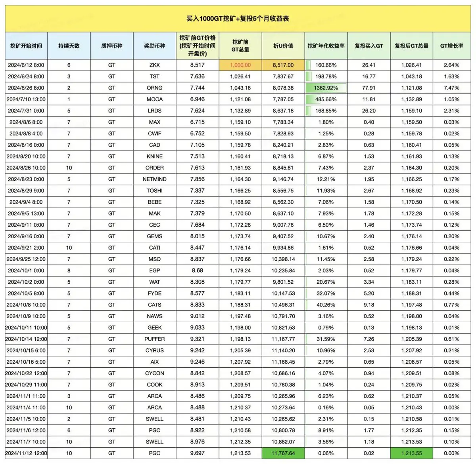Select the 挖矿开始时间 column header
Image resolution: width=476 pixels, height=464 pixels.
[26, 46]
